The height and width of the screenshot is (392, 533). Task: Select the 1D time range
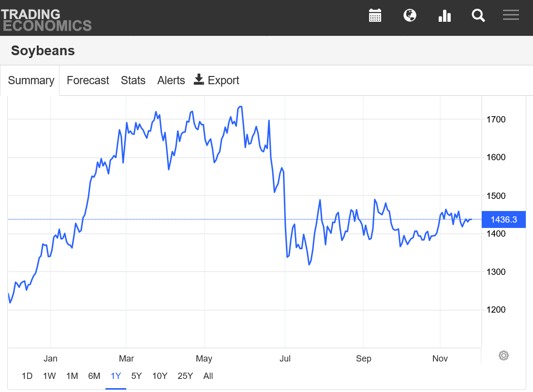(27, 376)
